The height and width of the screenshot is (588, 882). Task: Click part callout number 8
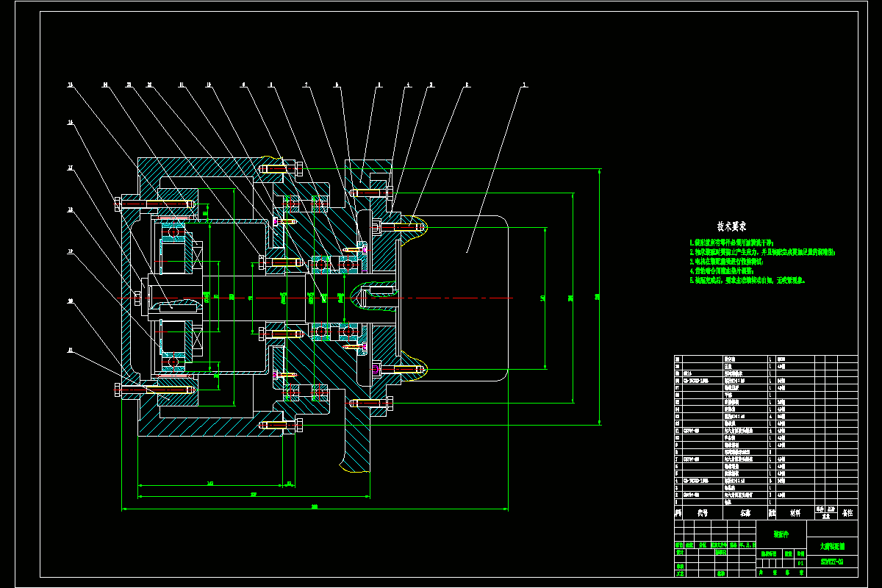(x=270, y=85)
